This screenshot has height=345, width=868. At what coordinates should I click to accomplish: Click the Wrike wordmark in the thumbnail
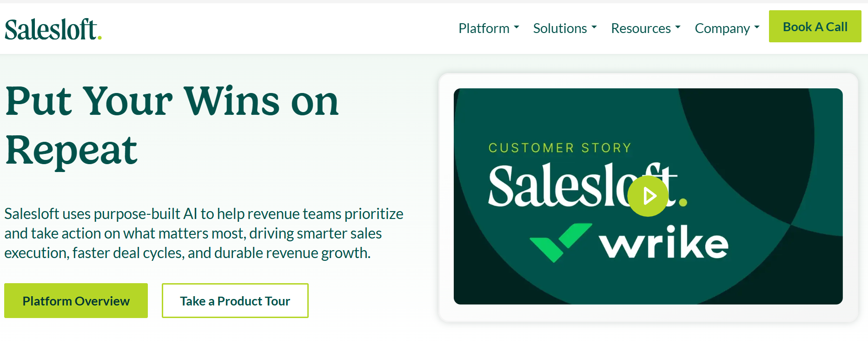664,242
